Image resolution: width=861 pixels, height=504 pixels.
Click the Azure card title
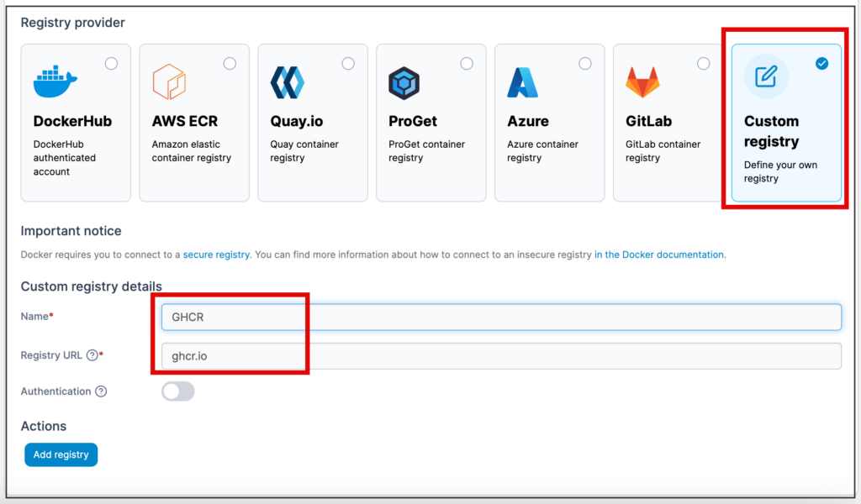tap(528, 121)
